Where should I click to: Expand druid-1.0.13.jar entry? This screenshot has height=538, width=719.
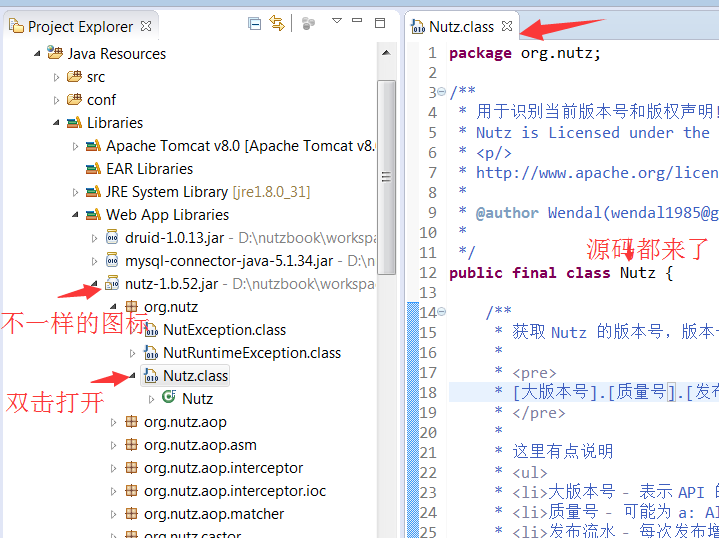(x=94, y=238)
